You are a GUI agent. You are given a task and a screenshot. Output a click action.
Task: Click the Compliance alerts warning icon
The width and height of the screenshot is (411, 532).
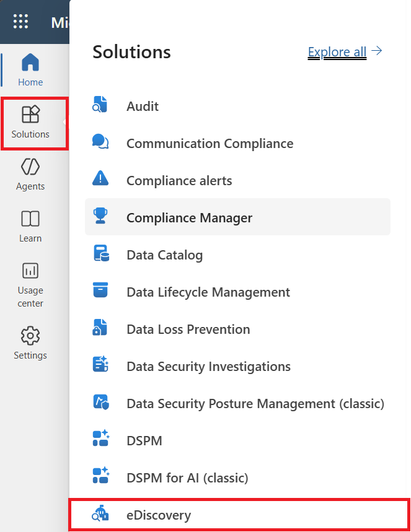[x=100, y=178]
